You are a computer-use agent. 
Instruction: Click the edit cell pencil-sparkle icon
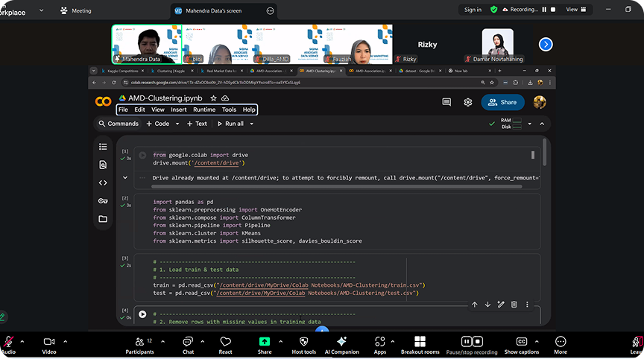click(501, 305)
